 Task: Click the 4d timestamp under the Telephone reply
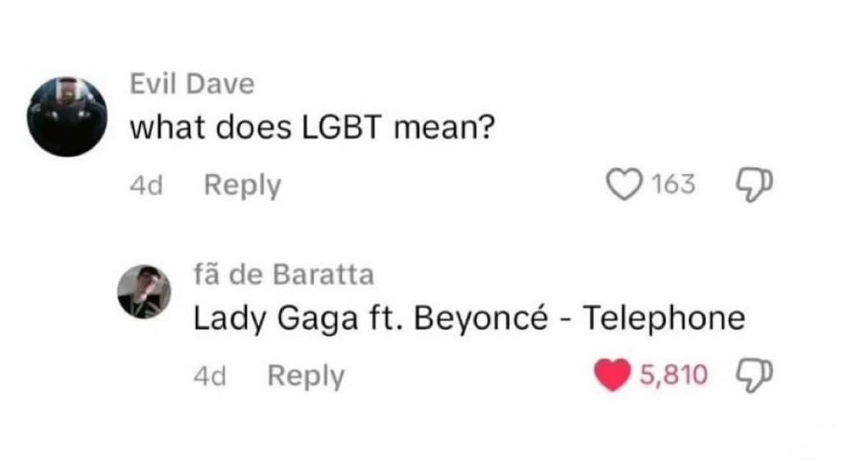click(x=210, y=377)
